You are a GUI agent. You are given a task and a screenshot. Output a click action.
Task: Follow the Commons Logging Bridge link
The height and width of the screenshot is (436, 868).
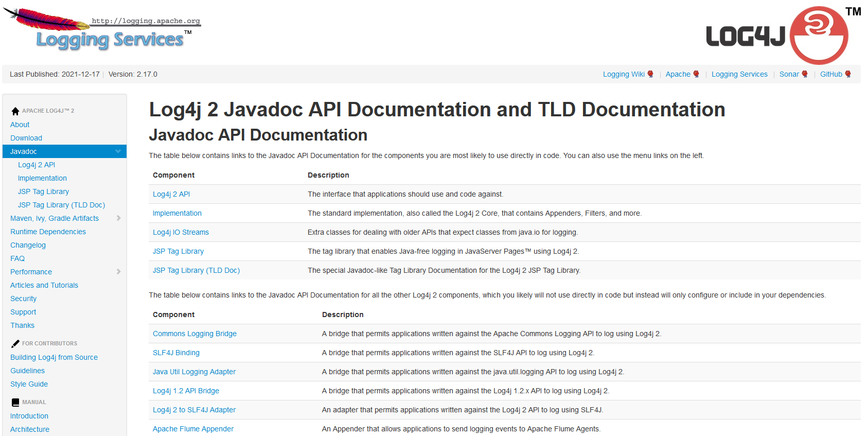tap(194, 334)
